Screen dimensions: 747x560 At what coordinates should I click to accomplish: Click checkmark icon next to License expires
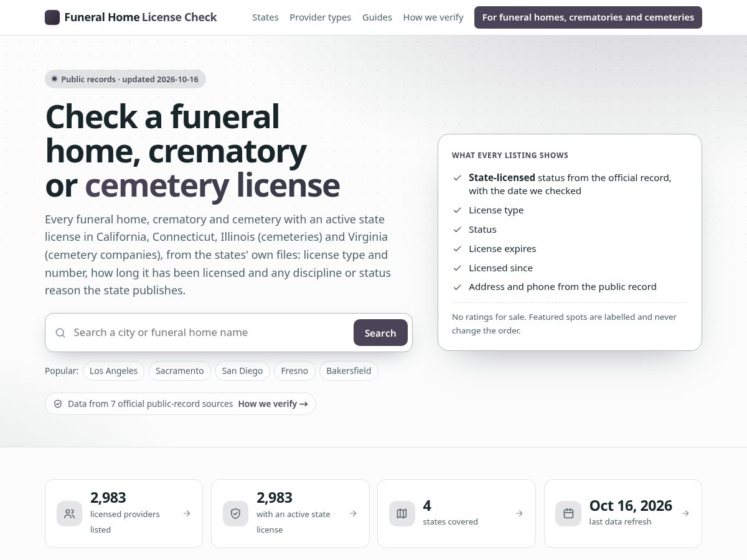458,249
